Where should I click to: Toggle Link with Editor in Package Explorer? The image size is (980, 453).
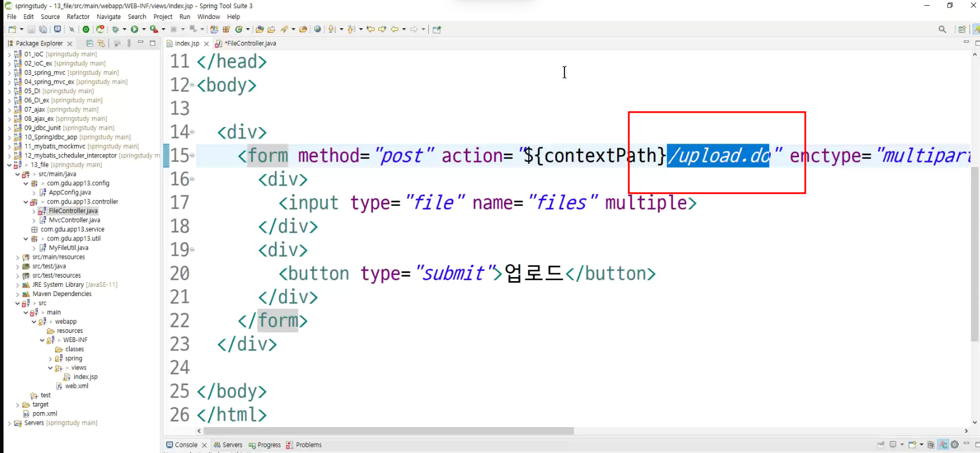tap(101, 43)
